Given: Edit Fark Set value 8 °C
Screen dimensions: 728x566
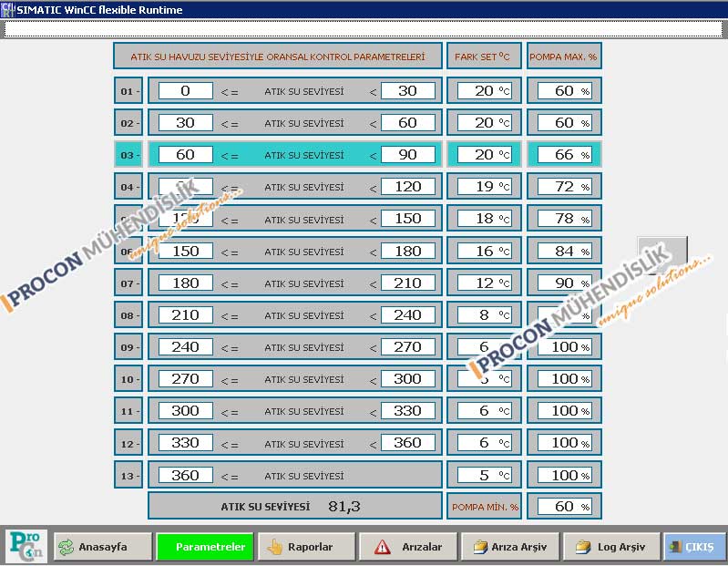Looking at the screenshot, I should [484, 314].
